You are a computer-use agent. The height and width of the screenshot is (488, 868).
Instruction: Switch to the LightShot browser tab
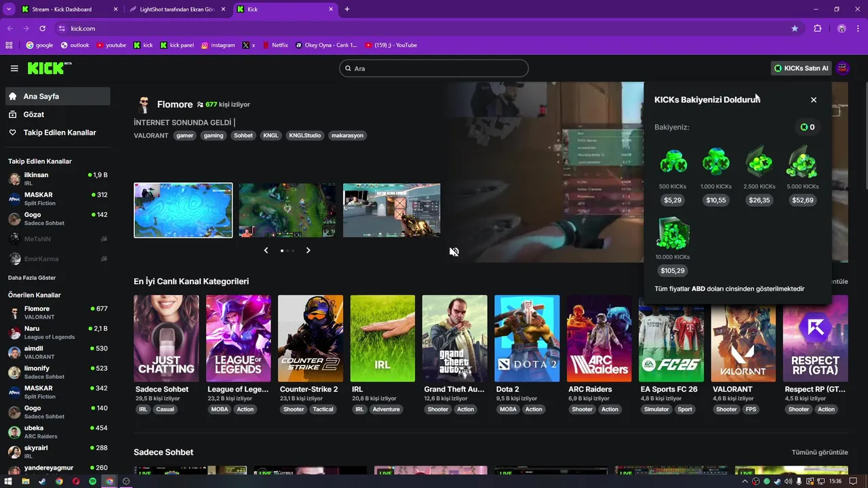click(178, 9)
